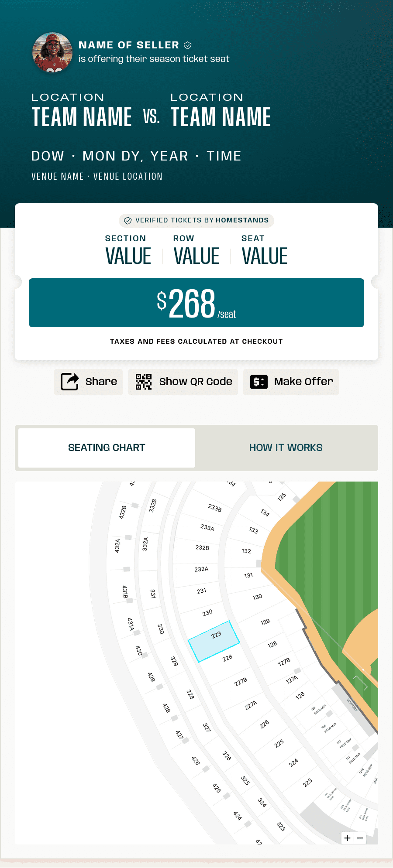Viewport: 393px width, 868px height.
Task: Open the seller's profile photo
Action: tap(52, 52)
